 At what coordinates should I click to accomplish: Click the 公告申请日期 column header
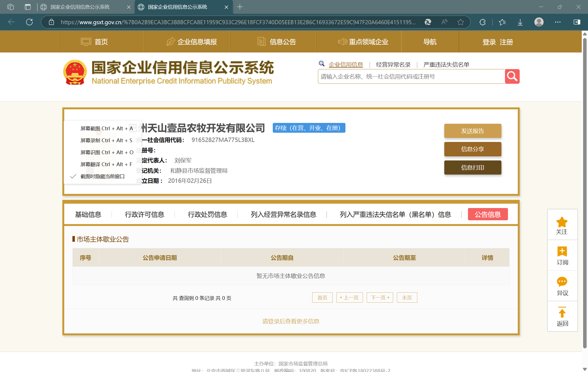tap(160, 258)
